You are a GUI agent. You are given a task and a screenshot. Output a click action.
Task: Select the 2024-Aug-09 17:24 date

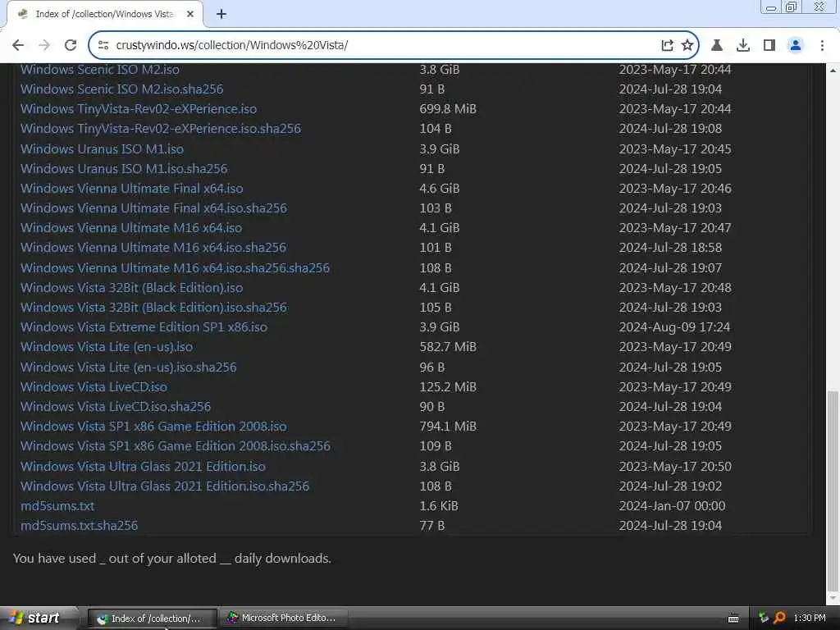[x=674, y=327]
